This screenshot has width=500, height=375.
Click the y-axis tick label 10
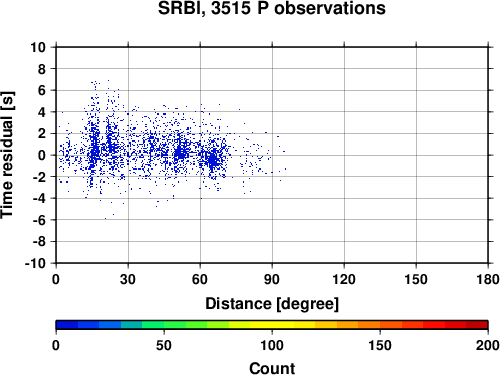[38, 47]
